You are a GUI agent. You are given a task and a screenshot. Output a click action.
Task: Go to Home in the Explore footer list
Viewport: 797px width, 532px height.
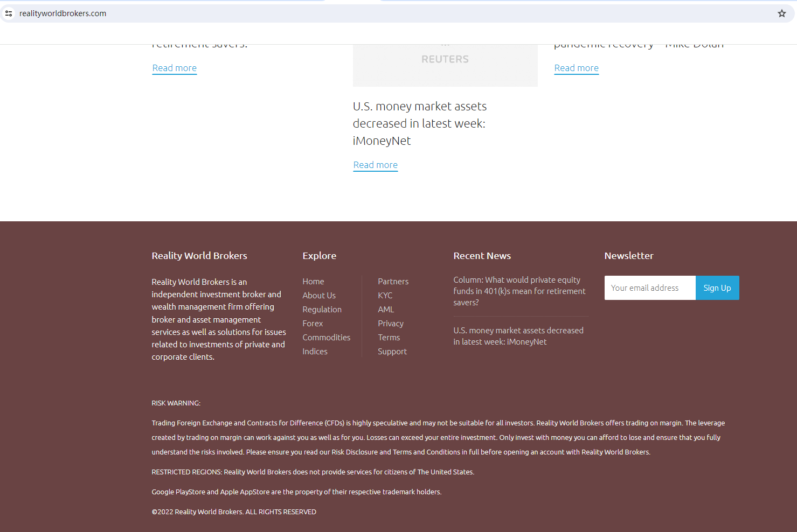[313, 282]
